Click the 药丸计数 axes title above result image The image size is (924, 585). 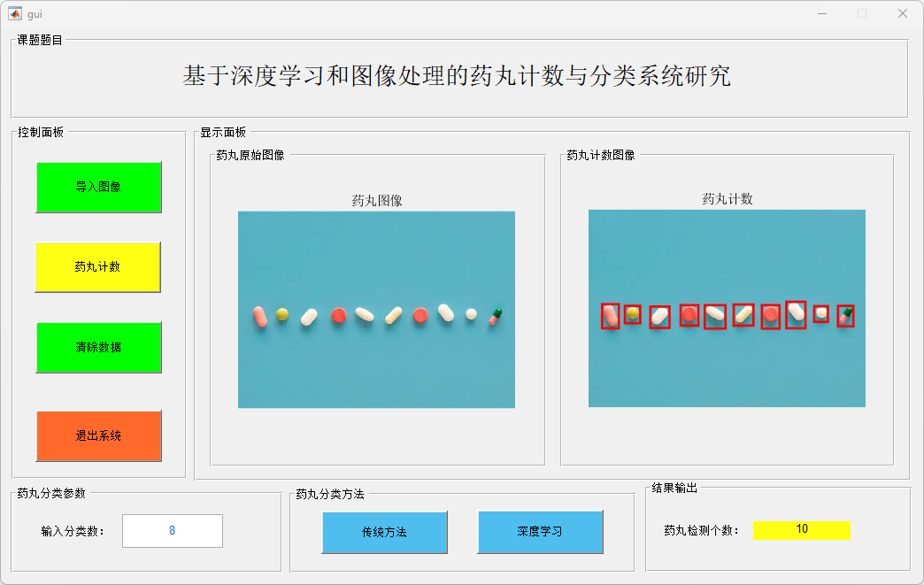pos(728,199)
